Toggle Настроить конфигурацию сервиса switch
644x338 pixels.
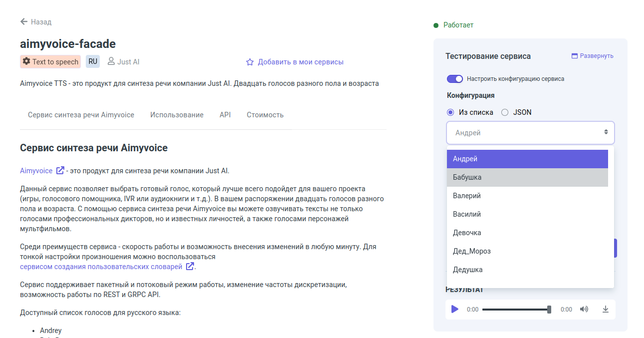(455, 79)
